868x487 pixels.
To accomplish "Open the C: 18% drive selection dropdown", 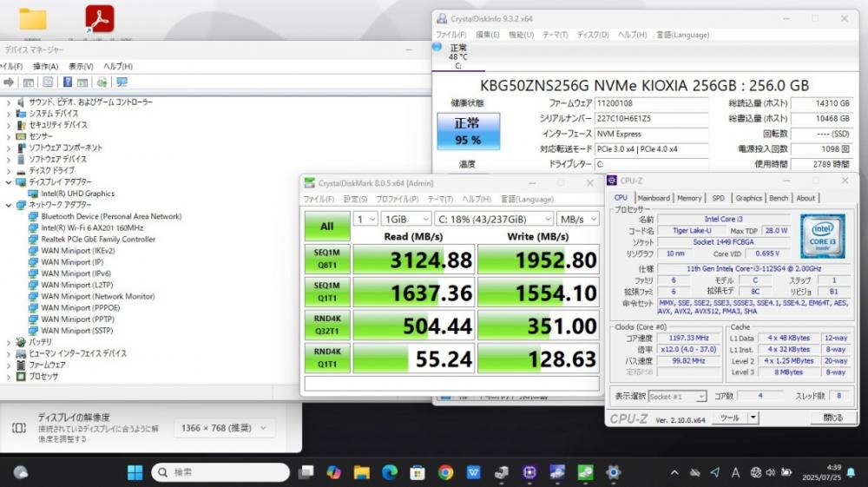I will 494,219.
